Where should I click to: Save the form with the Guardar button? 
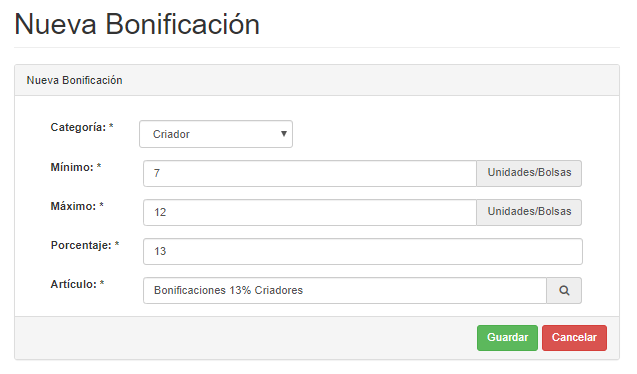click(507, 338)
